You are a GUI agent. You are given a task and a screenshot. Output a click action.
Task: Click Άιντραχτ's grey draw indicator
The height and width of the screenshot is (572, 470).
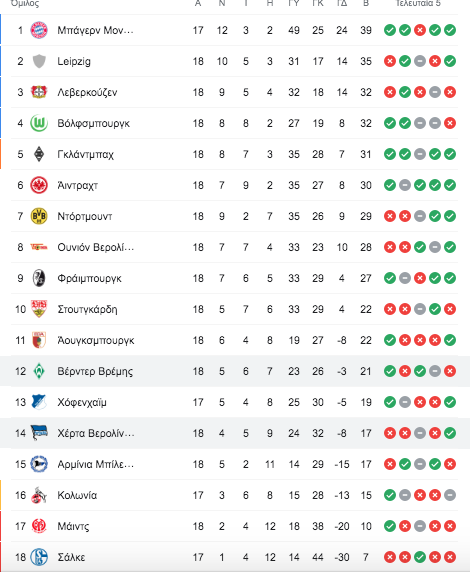coord(405,185)
